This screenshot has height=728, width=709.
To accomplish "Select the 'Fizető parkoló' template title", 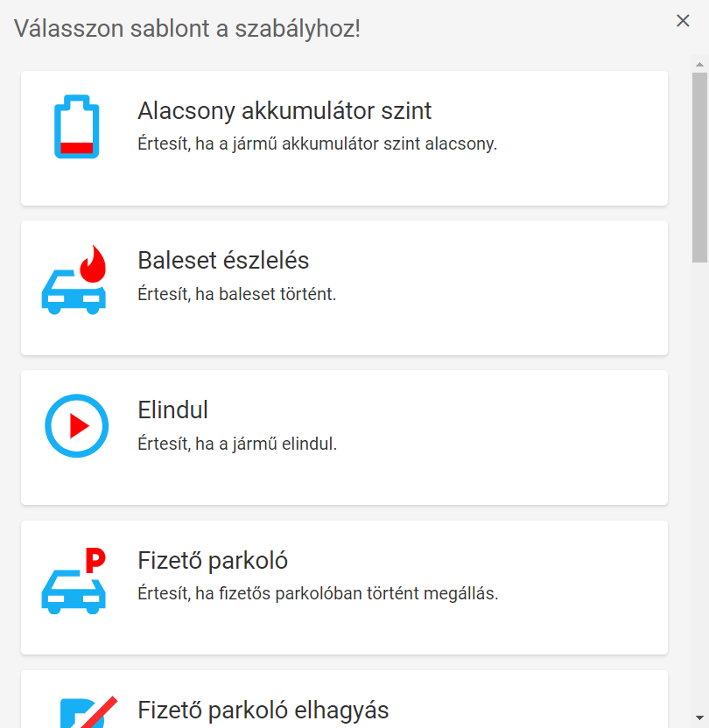I will [x=213, y=560].
